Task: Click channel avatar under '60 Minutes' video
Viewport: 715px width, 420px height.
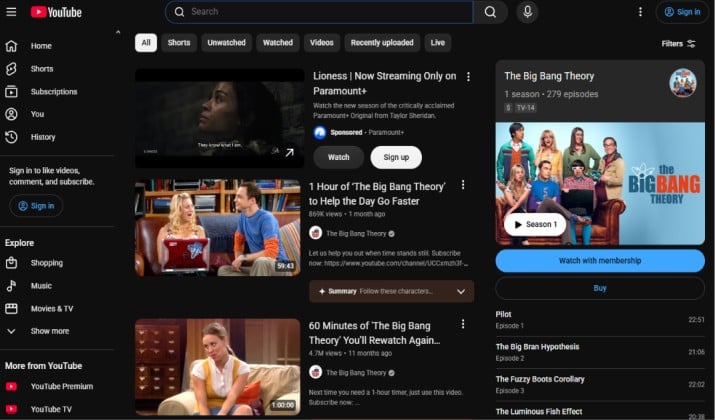Action: [x=316, y=372]
